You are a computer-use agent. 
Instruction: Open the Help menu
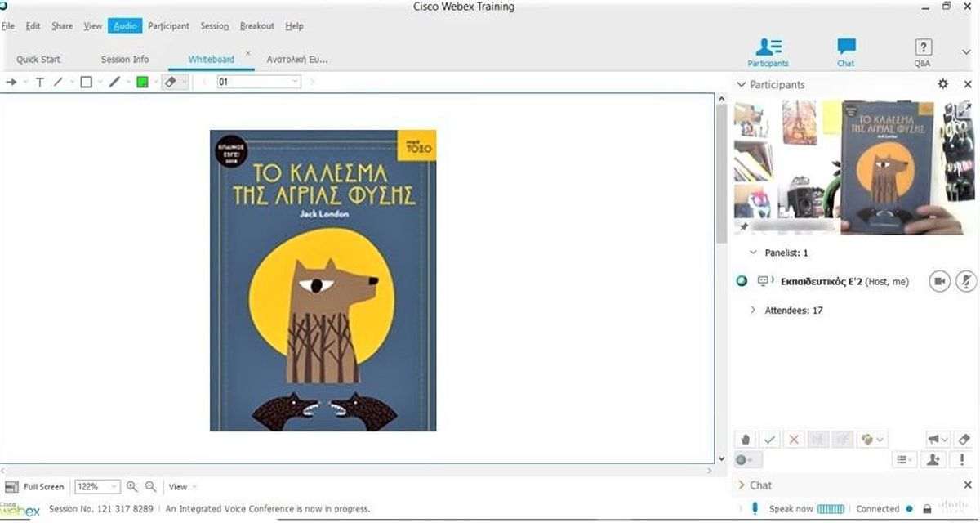tap(295, 26)
